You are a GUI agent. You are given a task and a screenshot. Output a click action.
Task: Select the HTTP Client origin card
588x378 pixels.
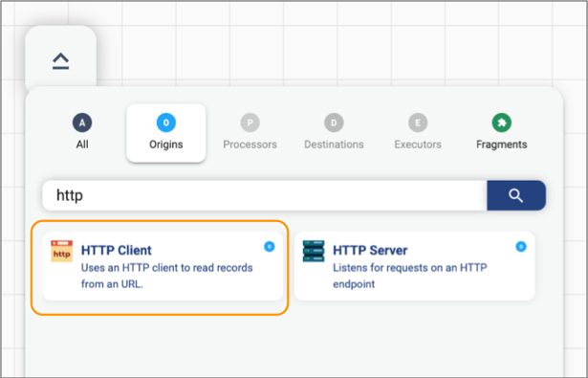pos(163,266)
